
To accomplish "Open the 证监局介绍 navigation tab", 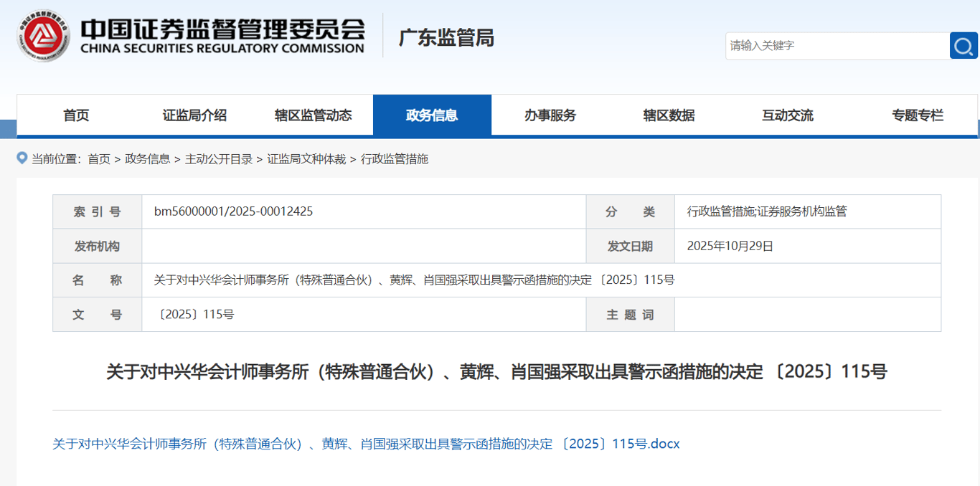I will tap(194, 115).
